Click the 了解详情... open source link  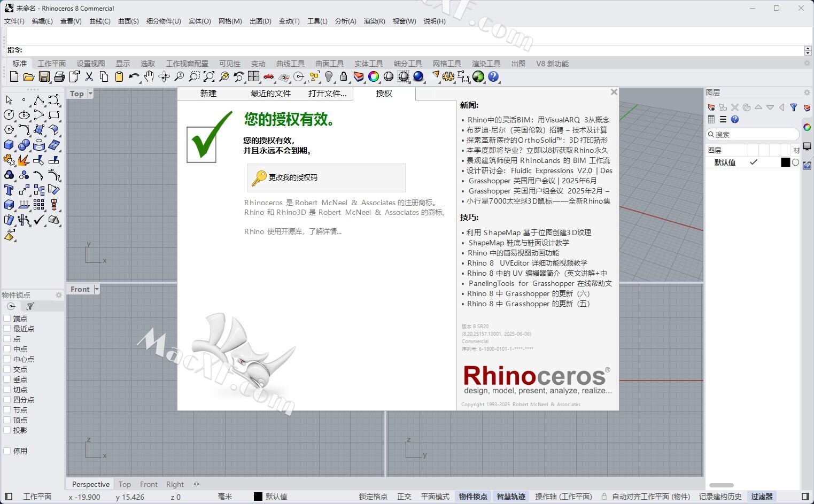(325, 231)
